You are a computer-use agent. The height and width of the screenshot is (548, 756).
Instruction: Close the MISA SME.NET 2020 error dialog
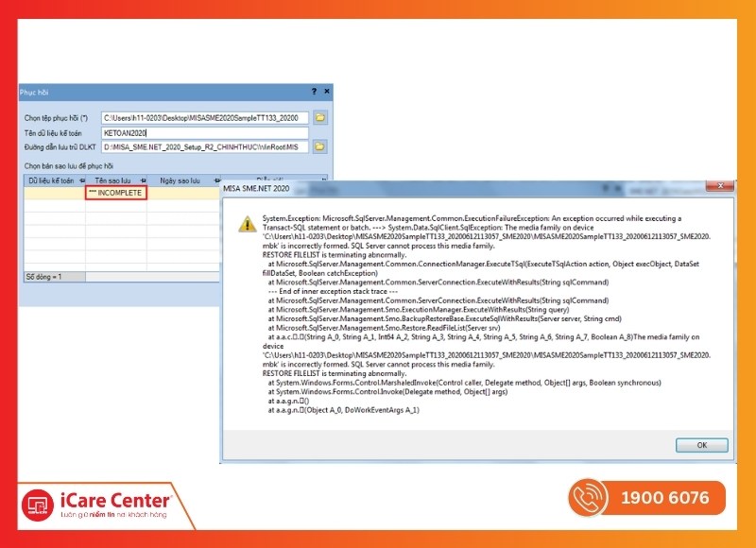pyautogui.click(x=720, y=186)
